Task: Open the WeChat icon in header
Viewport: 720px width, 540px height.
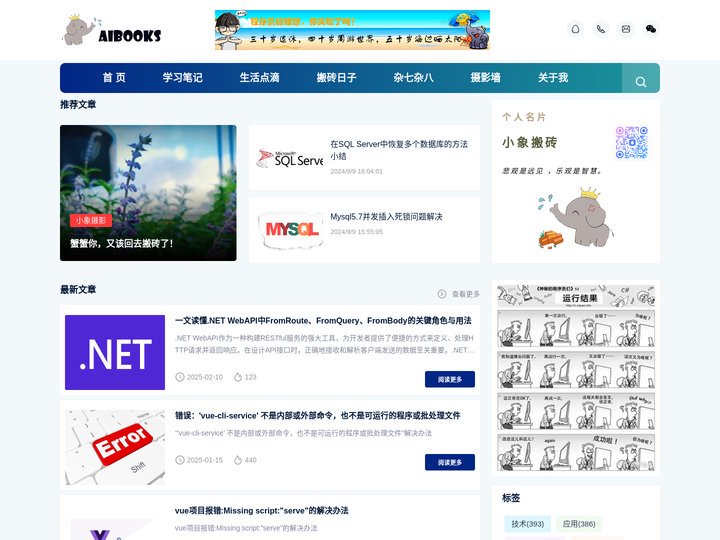Action: (651, 29)
